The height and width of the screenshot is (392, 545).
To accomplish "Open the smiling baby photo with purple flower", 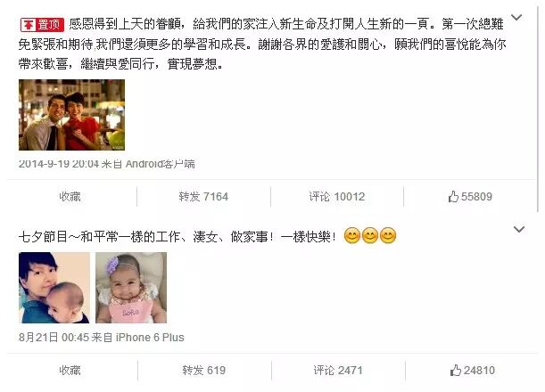I will [x=131, y=288].
